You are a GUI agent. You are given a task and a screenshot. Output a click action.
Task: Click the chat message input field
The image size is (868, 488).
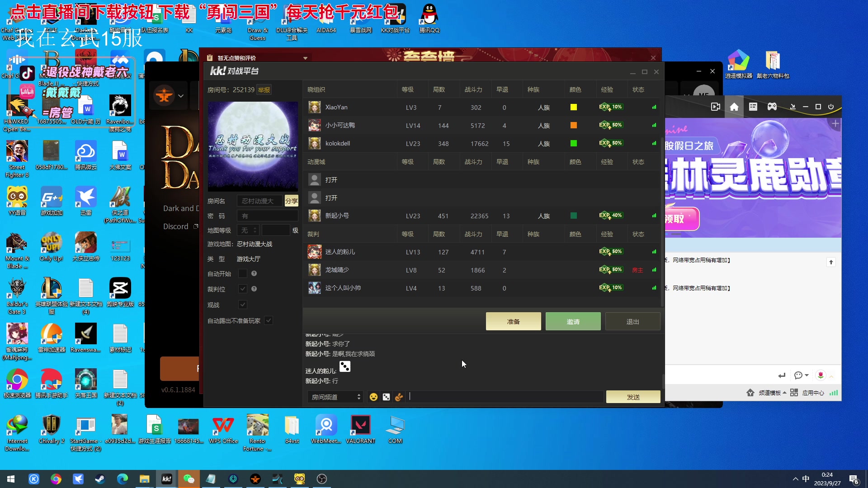point(505,397)
